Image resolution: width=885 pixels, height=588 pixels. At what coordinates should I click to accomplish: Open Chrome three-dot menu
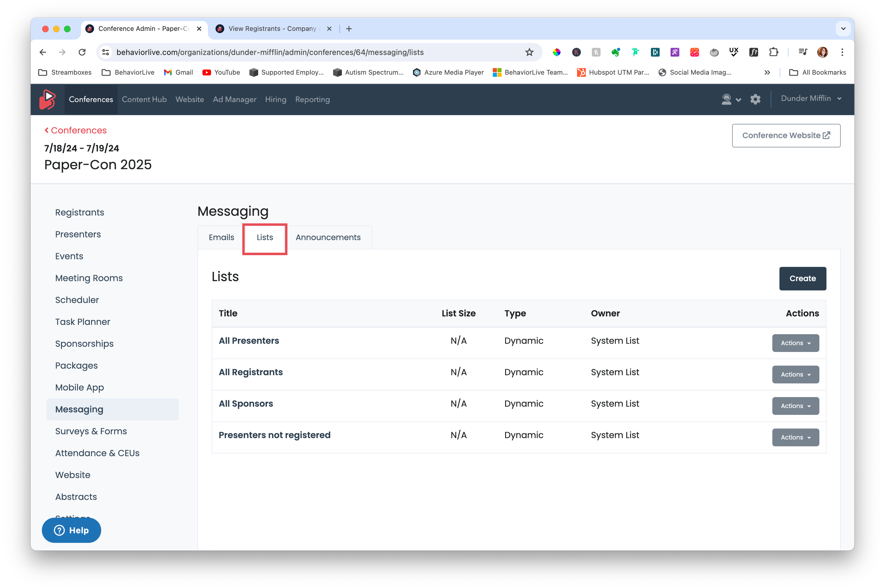click(x=842, y=52)
